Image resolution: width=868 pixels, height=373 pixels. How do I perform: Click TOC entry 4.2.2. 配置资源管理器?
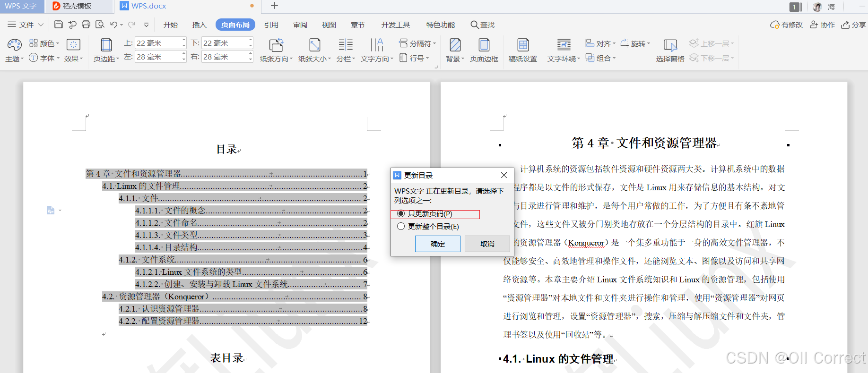coord(243,321)
